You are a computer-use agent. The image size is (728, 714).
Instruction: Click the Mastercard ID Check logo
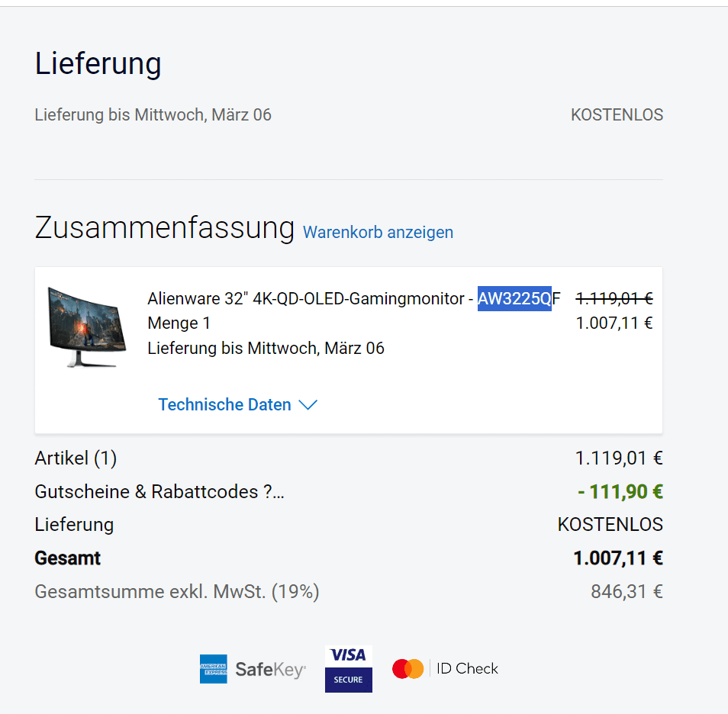pos(445,669)
